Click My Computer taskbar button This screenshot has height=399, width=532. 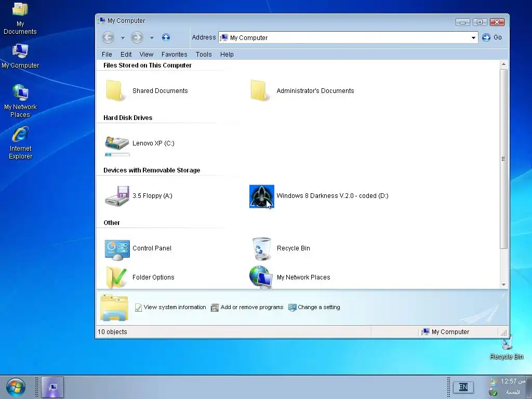pyautogui.click(x=52, y=387)
